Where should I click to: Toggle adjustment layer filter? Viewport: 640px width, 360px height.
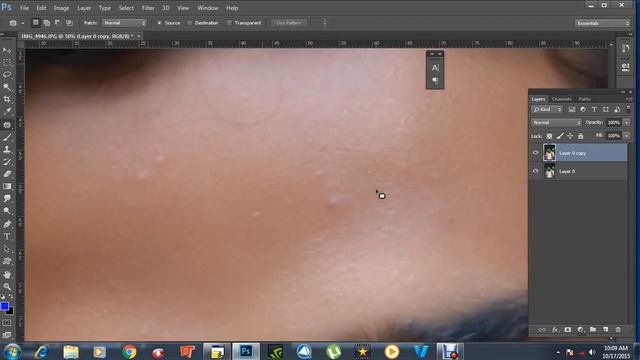point(583,109)
